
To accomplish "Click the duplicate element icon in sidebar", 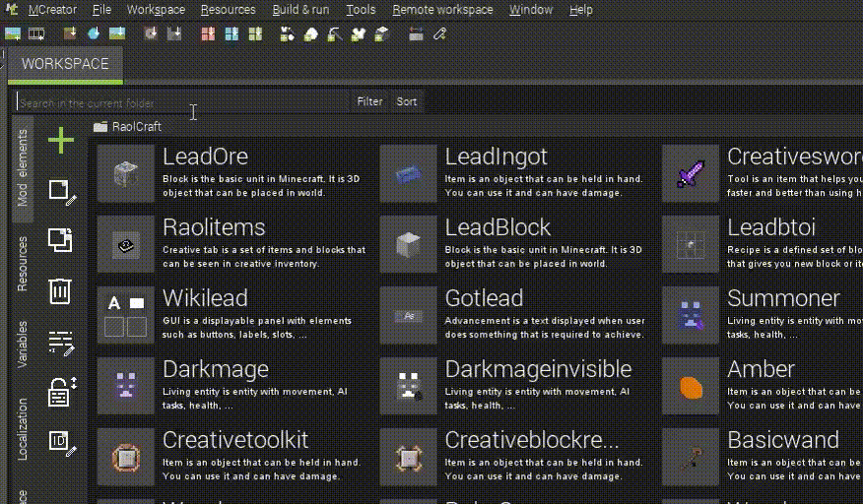I will click(x=60, y=240).
